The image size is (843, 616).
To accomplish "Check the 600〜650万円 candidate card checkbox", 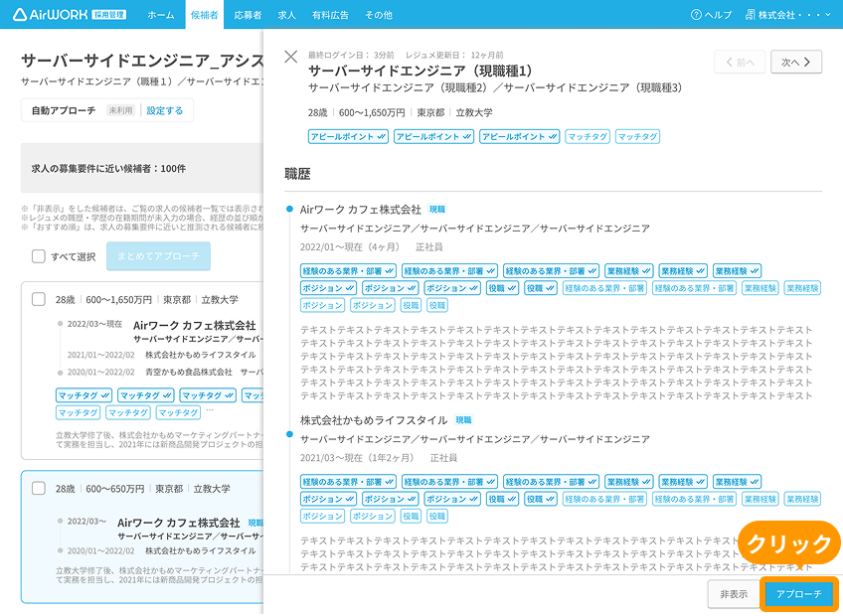I will tap(39, 488).
